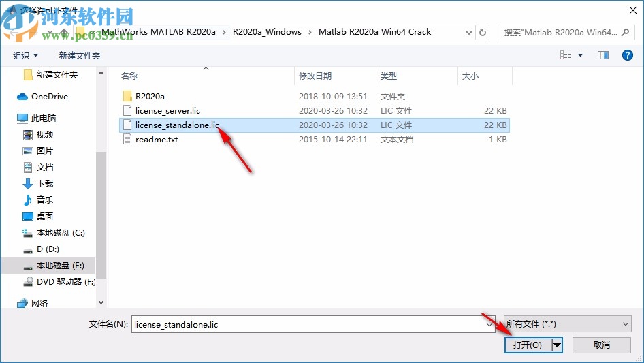644x363 pixels.
Task: Click the refresh icon in the address bar
Action: [483, 32]
